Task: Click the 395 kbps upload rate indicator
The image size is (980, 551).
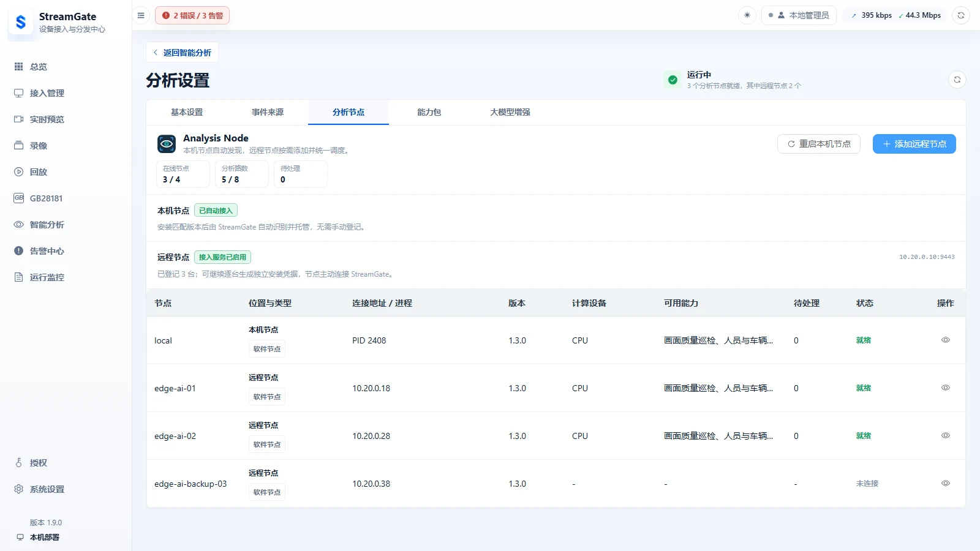Action: tap(871, 15)
